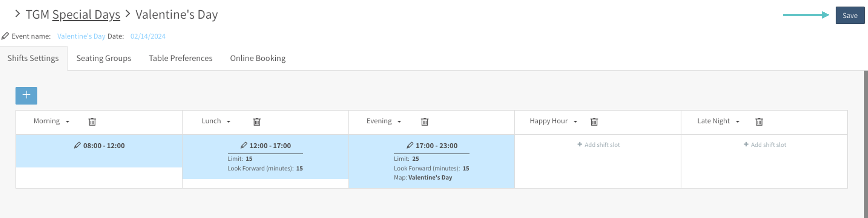Remove the Evening shift via trash icon
The height and width of the screenshot is (218, 868).
[425, 122]
